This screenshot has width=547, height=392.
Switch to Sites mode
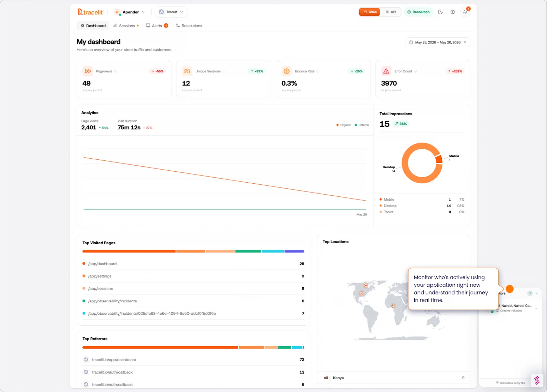point(370,12)
